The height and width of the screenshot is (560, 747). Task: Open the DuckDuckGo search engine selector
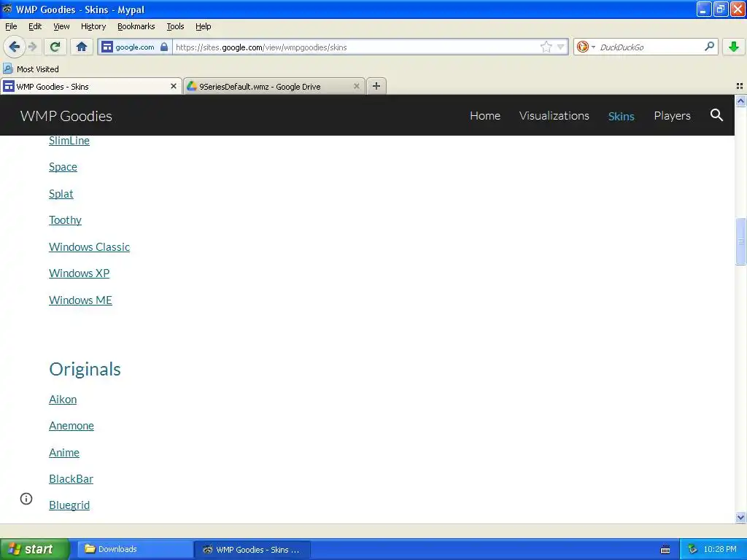click(586, 47)
